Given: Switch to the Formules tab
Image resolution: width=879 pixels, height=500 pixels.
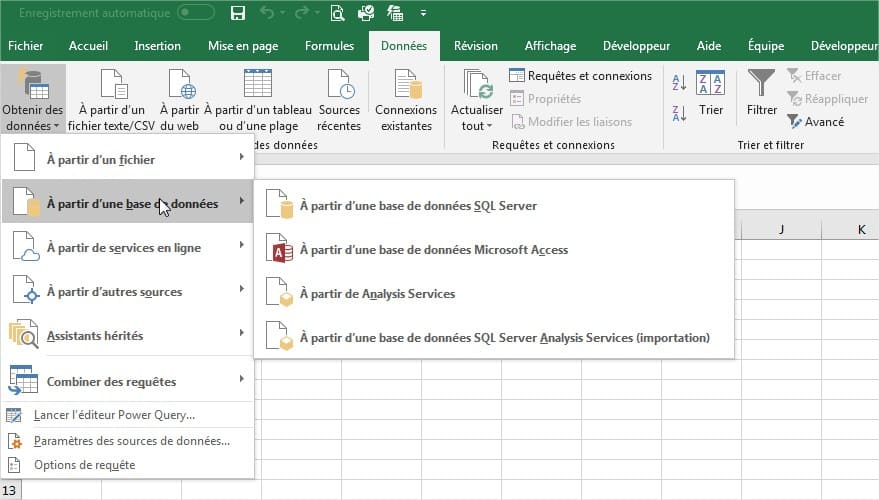Looking at the screenshot, I should (329, 46).
